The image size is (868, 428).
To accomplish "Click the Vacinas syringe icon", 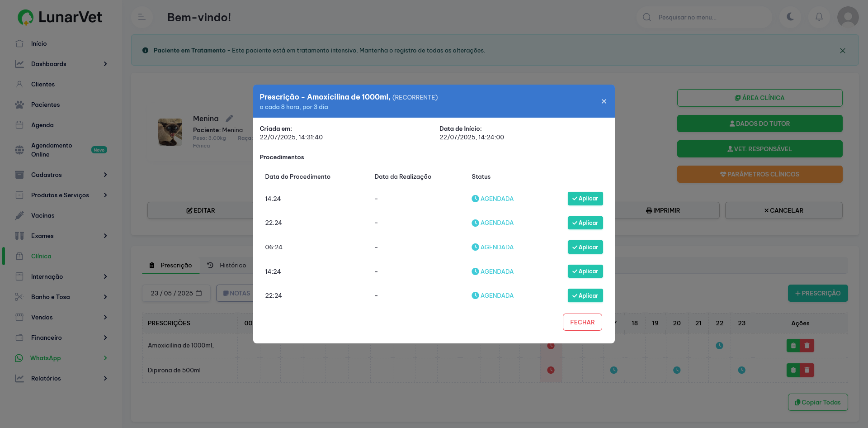I will tap(19, 215).
